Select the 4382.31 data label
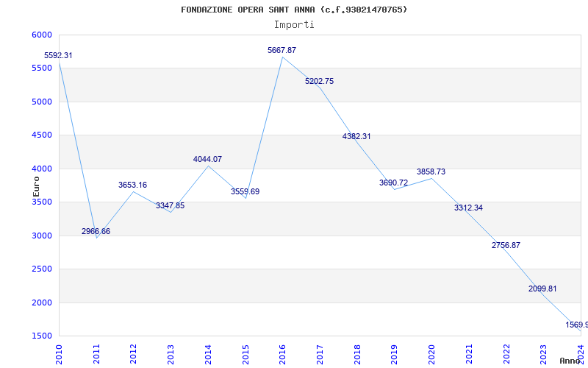The width and height of the screenshot is (588, 368). 356,136
